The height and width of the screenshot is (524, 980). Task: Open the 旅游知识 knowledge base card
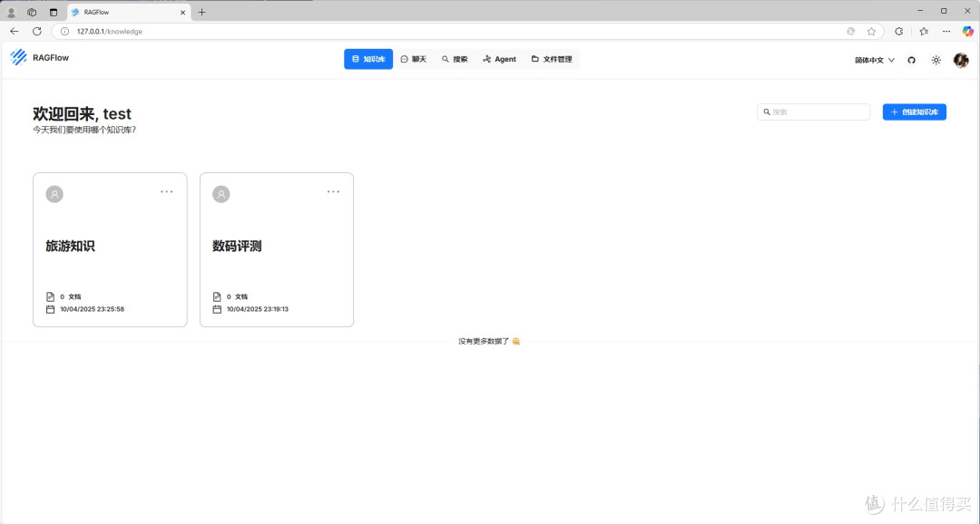tap(110, 250)
